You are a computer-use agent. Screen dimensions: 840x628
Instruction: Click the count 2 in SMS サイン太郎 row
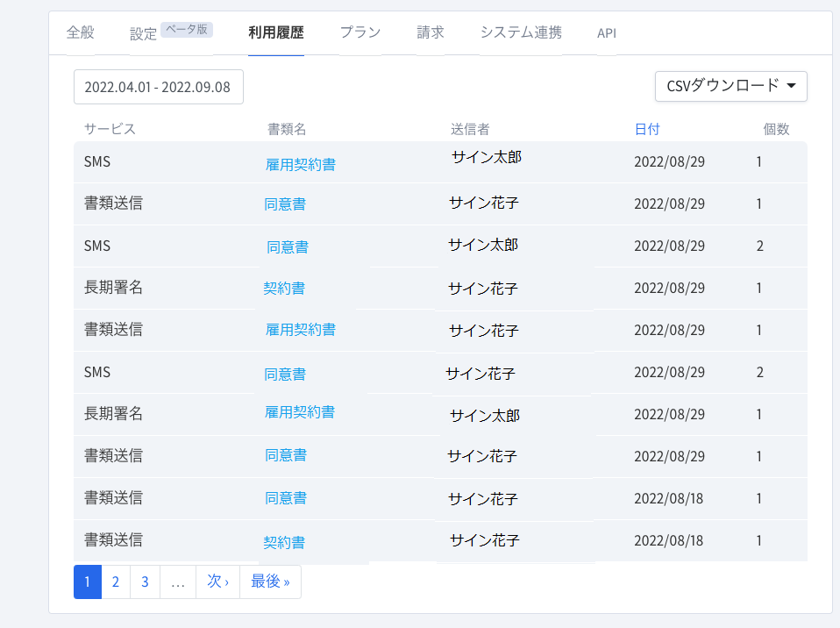759,246
